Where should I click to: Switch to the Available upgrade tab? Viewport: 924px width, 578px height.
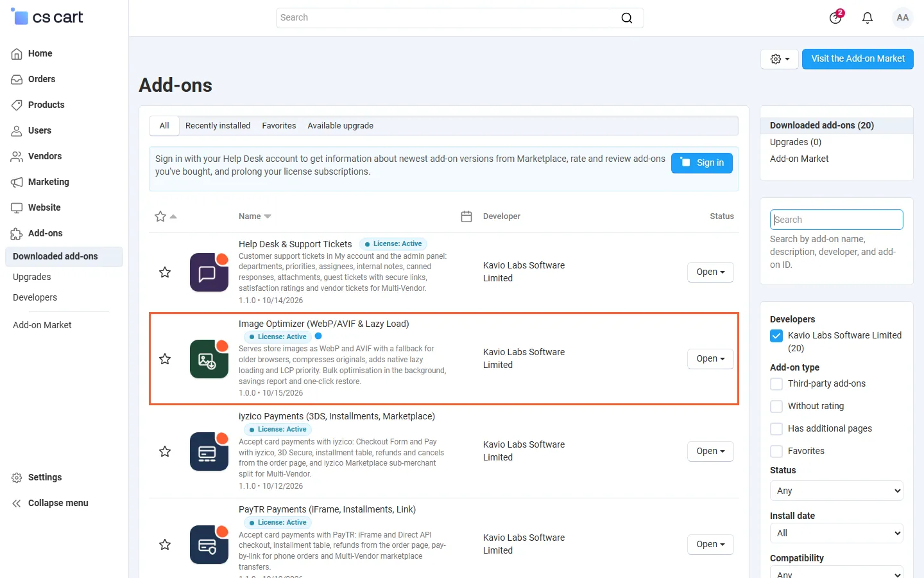click(340, 126)
